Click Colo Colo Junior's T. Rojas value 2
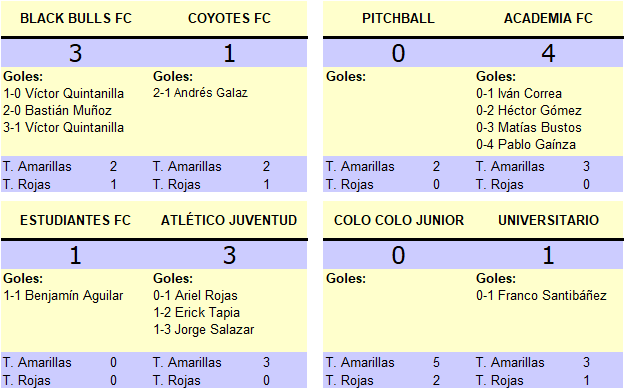Screen dimensions: 624x389 click(x=436, y=380)
